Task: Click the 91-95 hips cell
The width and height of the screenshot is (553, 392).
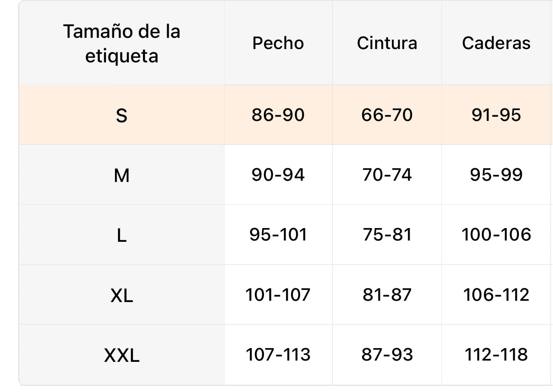Action: pyautogui.click(x=496, y=115)
